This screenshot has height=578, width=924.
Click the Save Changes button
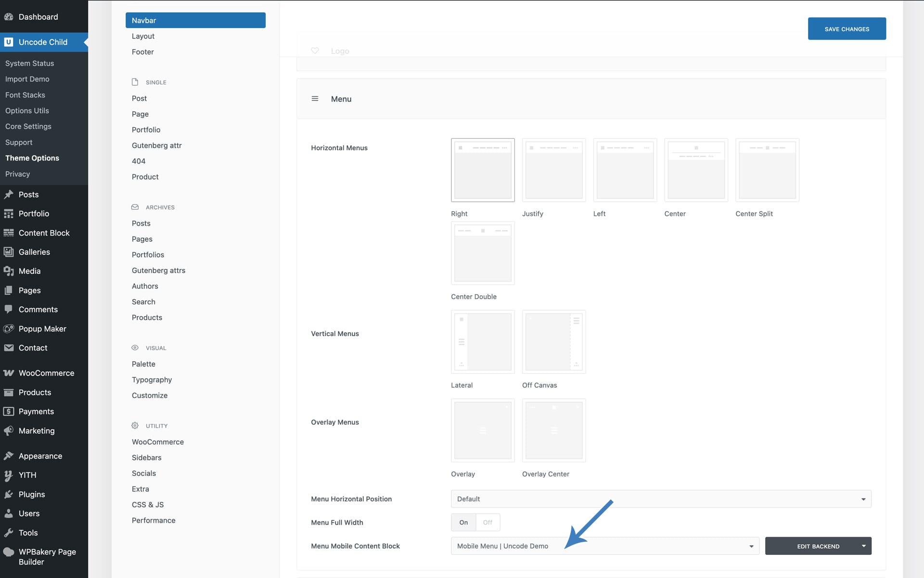click(x=847, y=29)
